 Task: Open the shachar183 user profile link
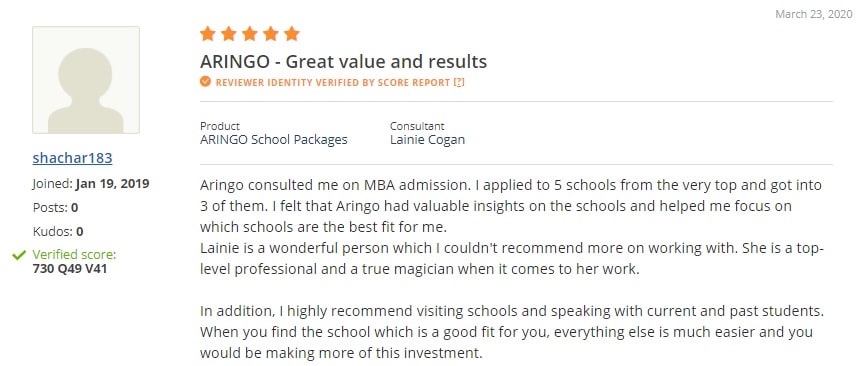72,158
